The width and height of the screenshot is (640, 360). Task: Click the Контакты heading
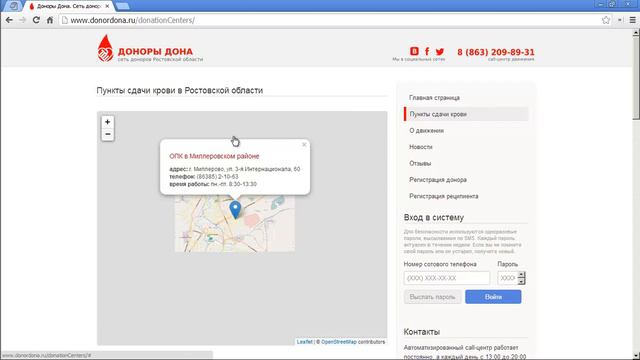tap(422, 332)
